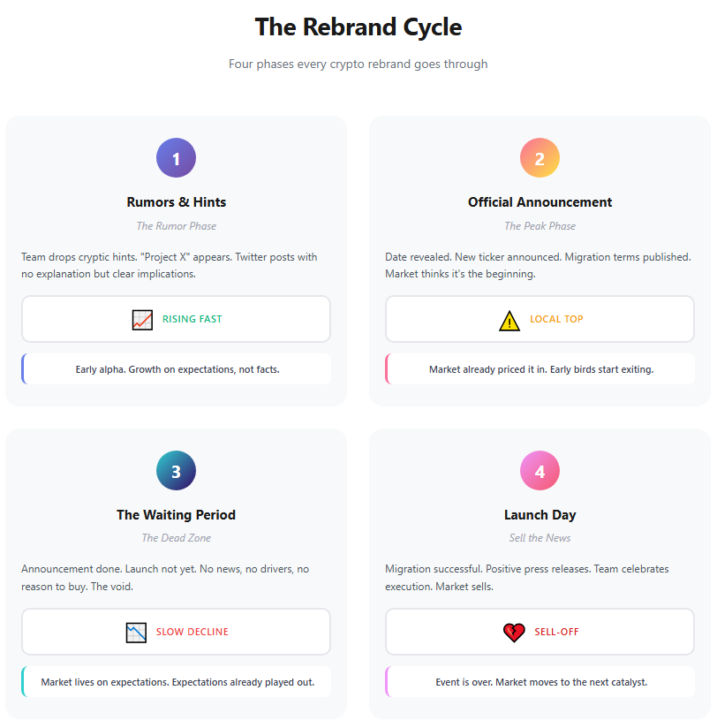
Task: Click the declining chart icon
Action: click(136, 633)
